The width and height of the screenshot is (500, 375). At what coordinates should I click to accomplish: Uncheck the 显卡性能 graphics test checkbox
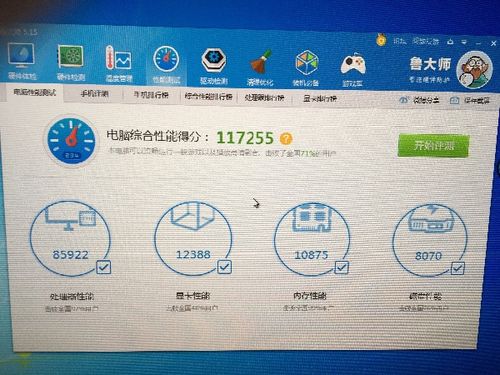pos(224,267)
